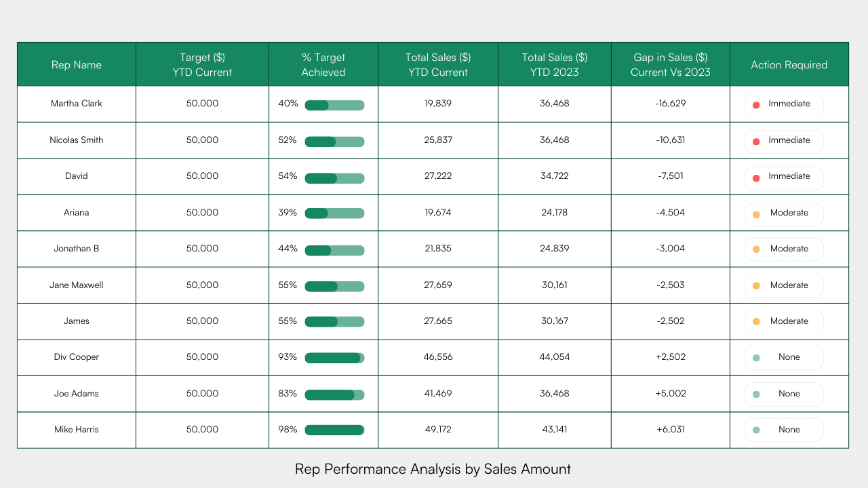Click the Immediate button in David's row
Viewport: 868px width, 488px height.
coord(783,177)
